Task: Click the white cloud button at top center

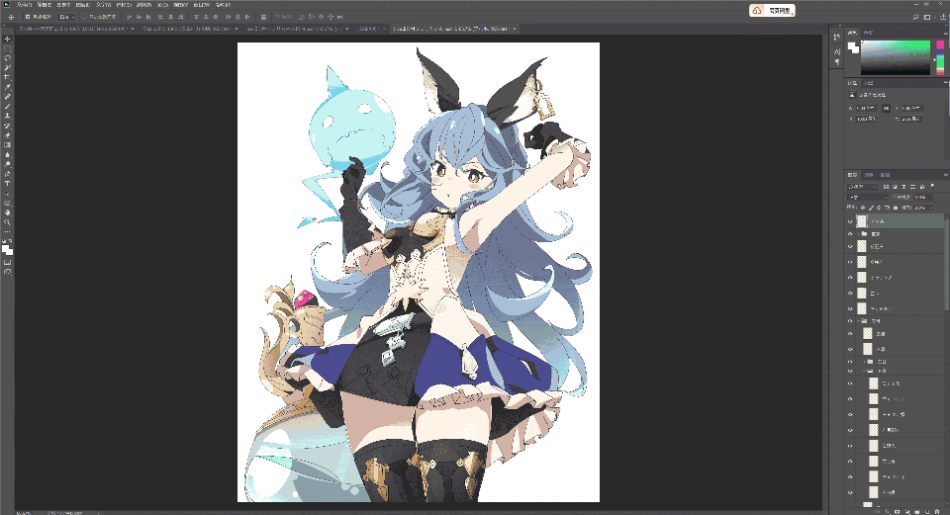Action: tap(772, 11)
